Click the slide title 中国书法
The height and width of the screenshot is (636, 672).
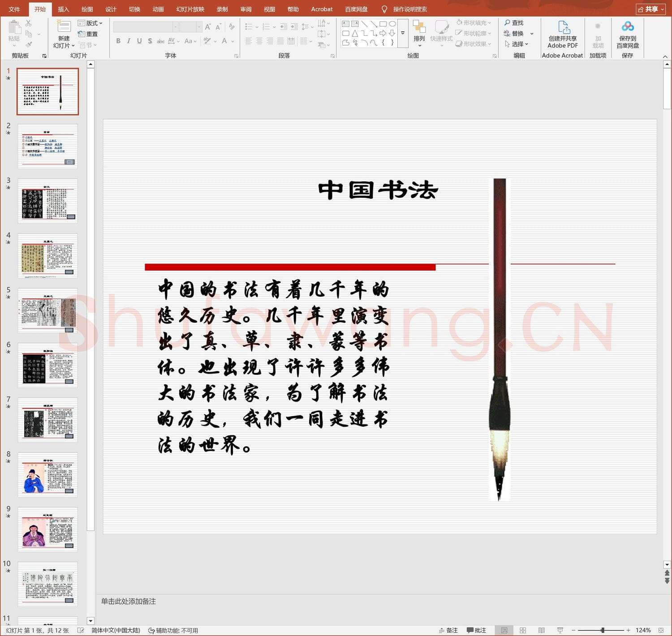pyautogui.click(x=378, y=190)
